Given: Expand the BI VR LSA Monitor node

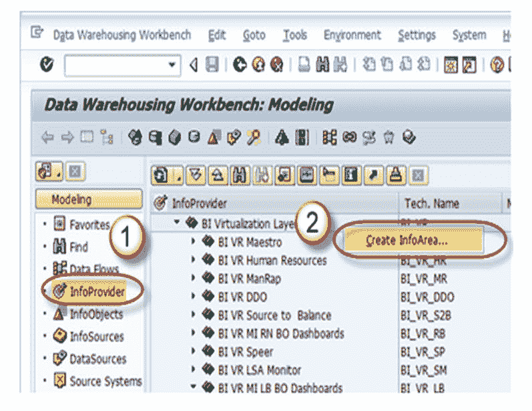Looking at the screenshot, I should pyautogui.click(x=193, y=369).
